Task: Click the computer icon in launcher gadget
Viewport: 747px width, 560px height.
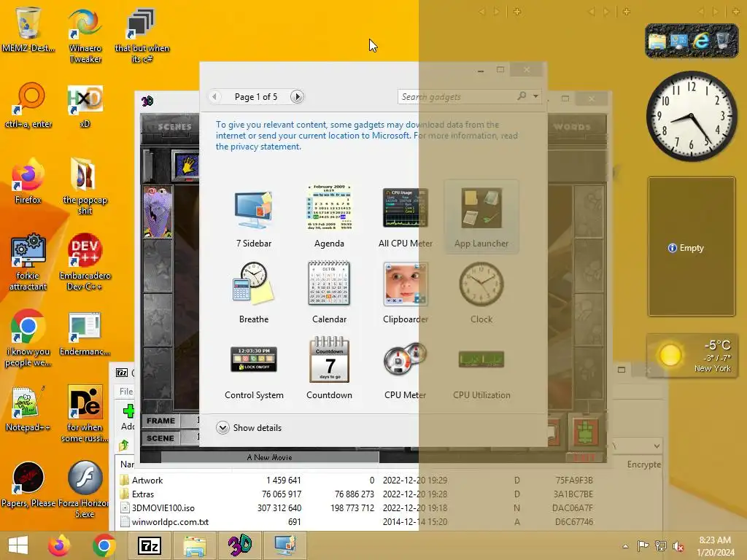Action: (678, 42)
